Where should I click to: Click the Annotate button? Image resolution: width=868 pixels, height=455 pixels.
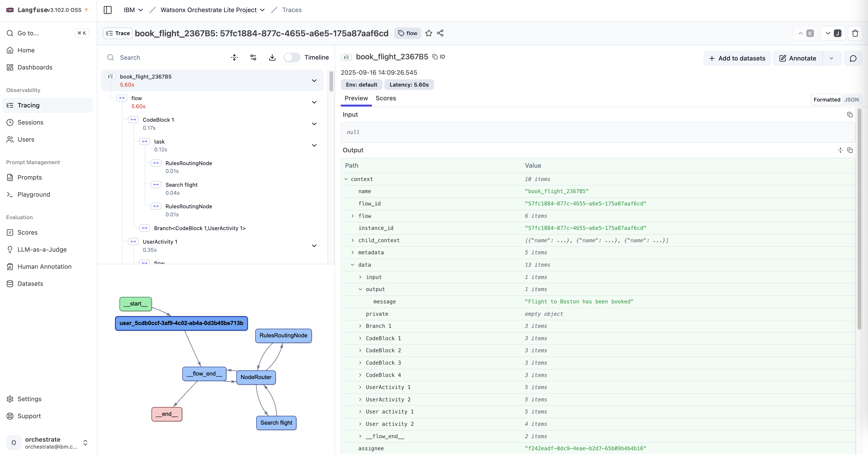click(798, 58)
